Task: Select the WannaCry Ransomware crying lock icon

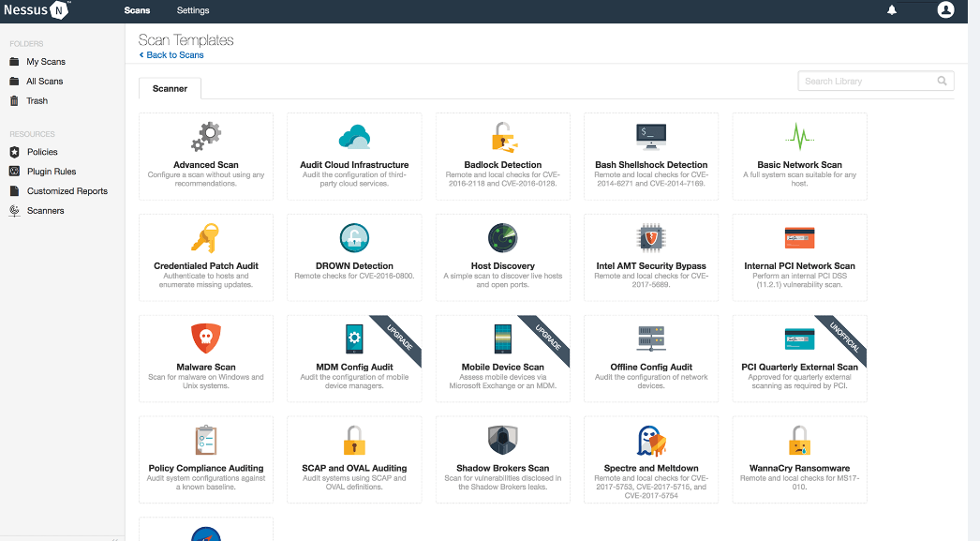Action: point(799,440)
